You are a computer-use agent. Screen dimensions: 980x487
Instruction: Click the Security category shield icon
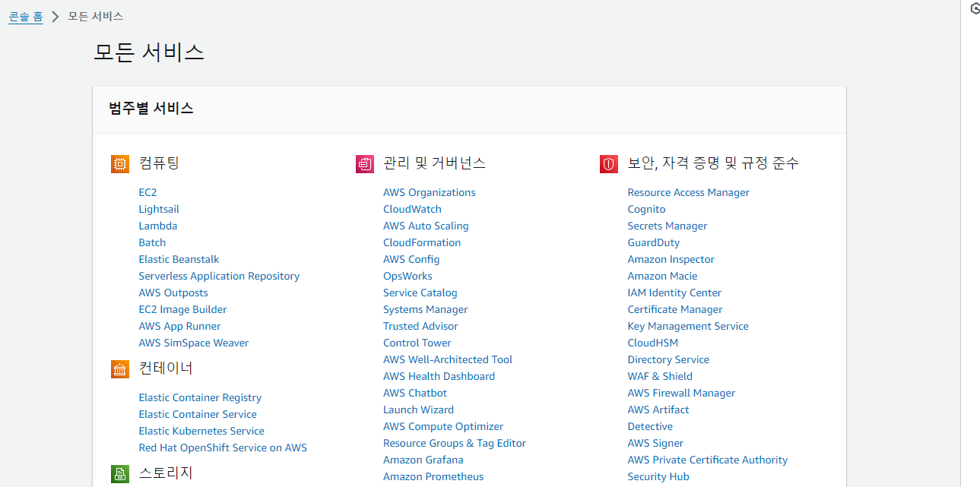tap(608, 163)
